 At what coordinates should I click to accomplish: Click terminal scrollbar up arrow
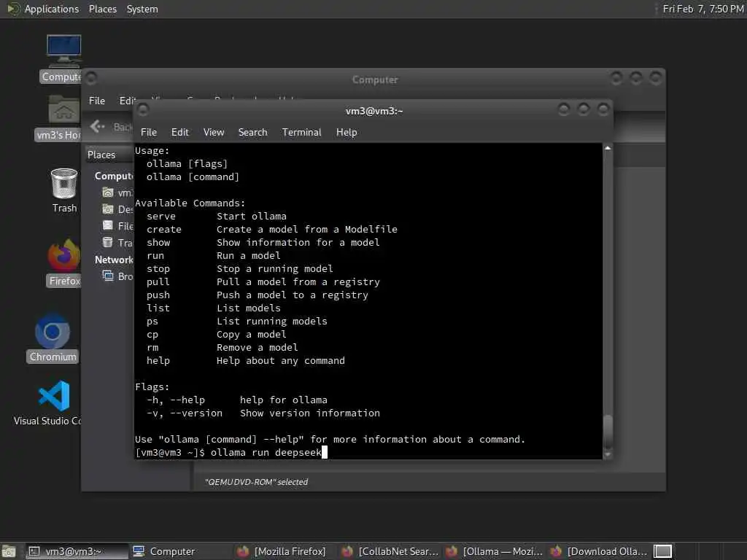pyautogui.click(x=608, y=148)
